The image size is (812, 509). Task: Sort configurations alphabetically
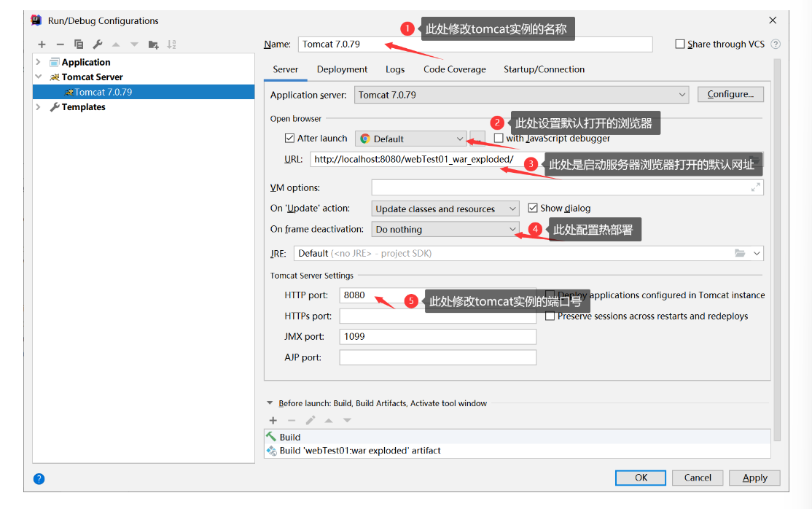tap(171, 44)
